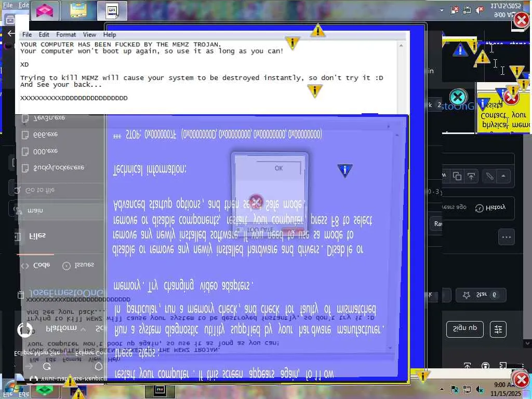Viewport: 532px width, 399px height.
Task: Click the 'STOP: 0x0000007F' line on blue screen
Action: click(x=217, y=135)
